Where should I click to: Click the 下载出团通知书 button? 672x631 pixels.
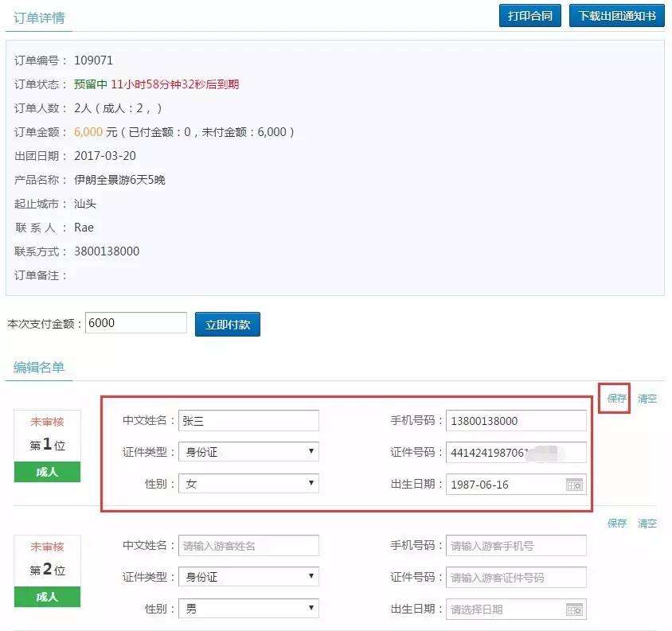[x=616, y=16]
